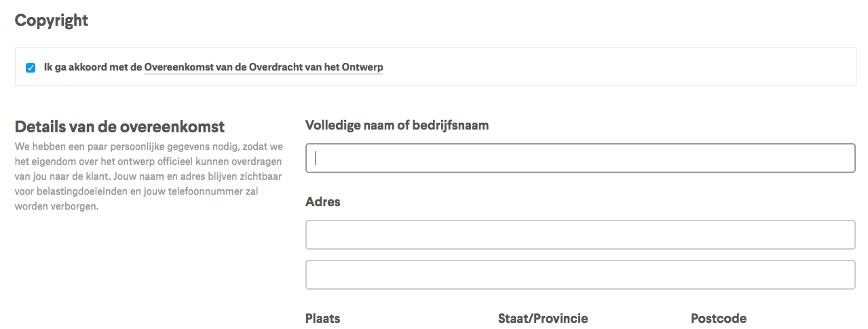This screenshot has width=868, height=329.
Task: Click the 'Details van de overeenkomst' heading
Action: tap(119, 127)
